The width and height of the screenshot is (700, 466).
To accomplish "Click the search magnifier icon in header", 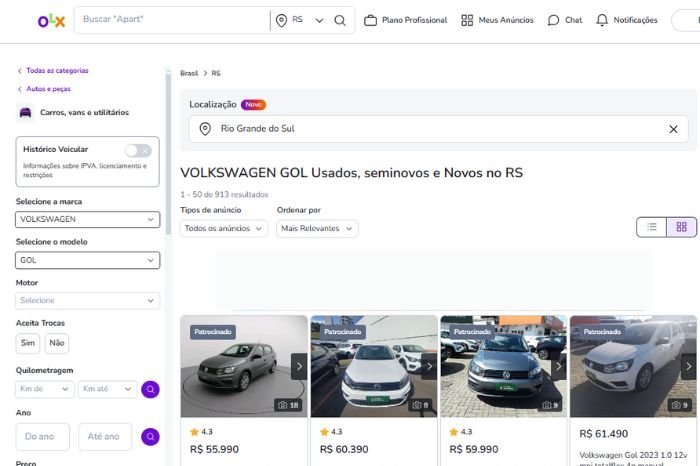I will (340, 20).
